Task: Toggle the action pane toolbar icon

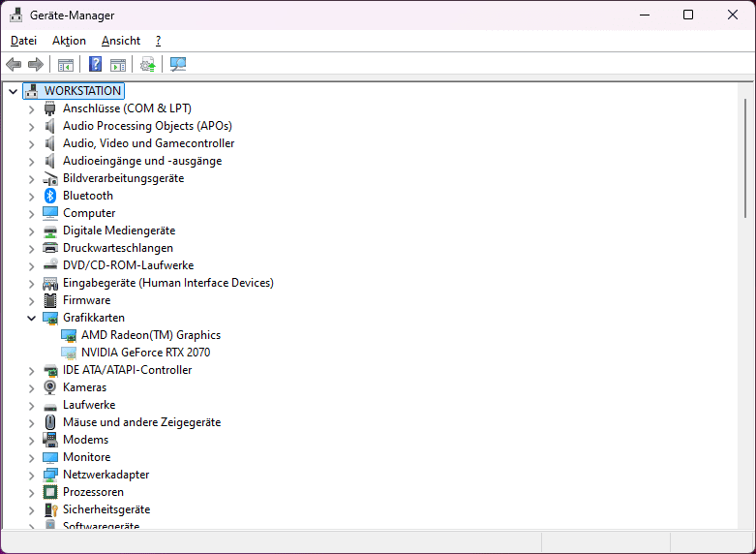Action: click(x=118, y=64)
